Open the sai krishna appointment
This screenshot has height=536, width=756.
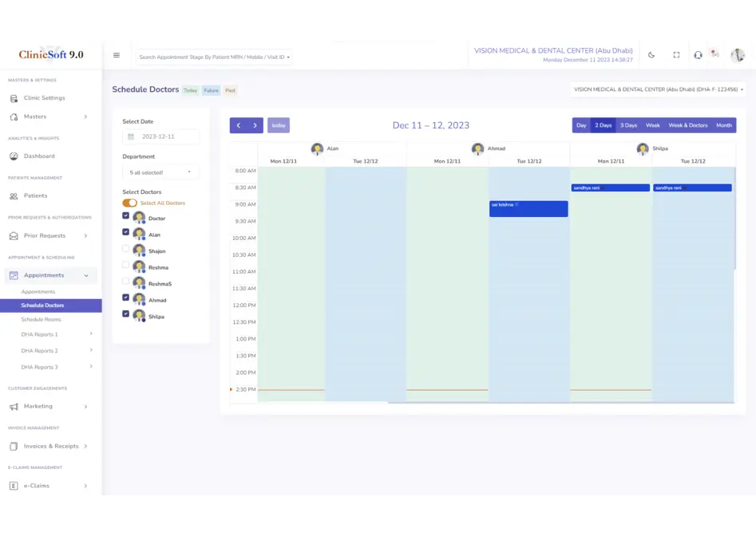(528, 208)
